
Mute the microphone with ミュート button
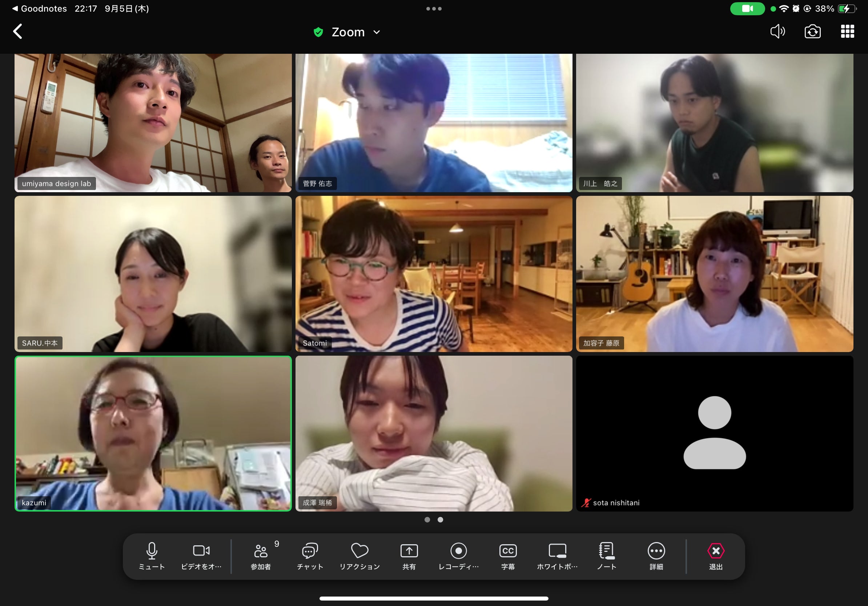click(x=152, y=555)
